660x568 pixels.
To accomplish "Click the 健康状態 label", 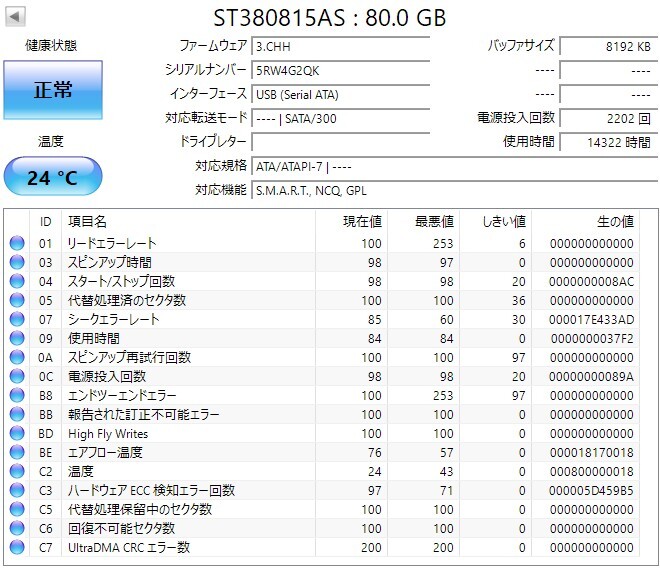I will click(51, 45).
